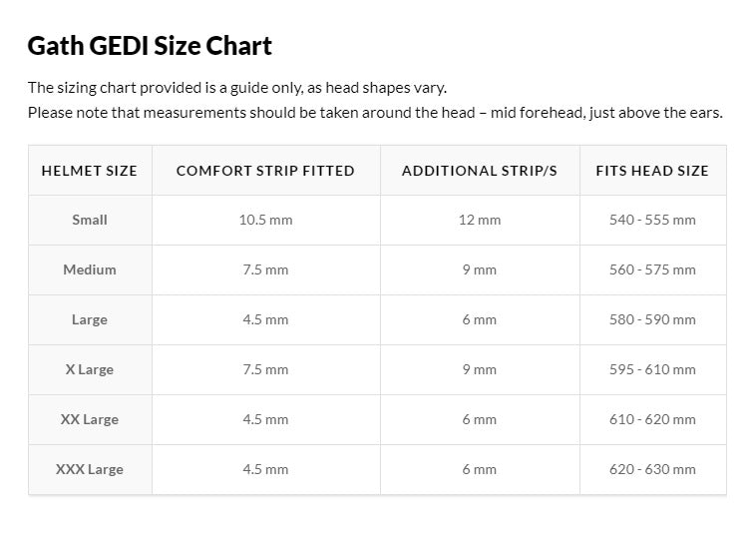Click the 595 - 610 mm head size
Viewport: 756px width, 538px height.
652,369
